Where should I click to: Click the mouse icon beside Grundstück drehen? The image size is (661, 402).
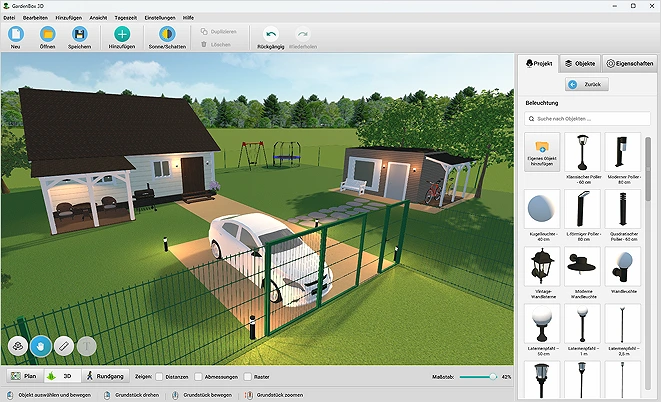(107, 395)
